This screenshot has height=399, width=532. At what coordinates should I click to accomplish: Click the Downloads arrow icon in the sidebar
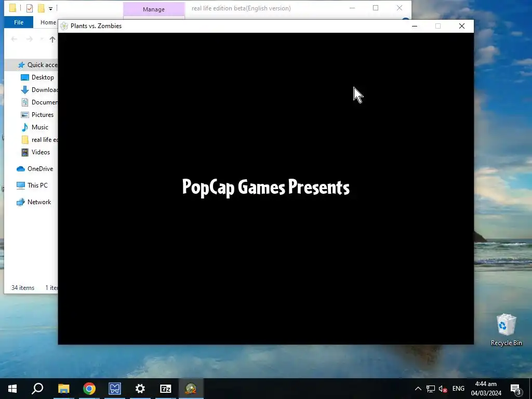[x=25, y=90]
